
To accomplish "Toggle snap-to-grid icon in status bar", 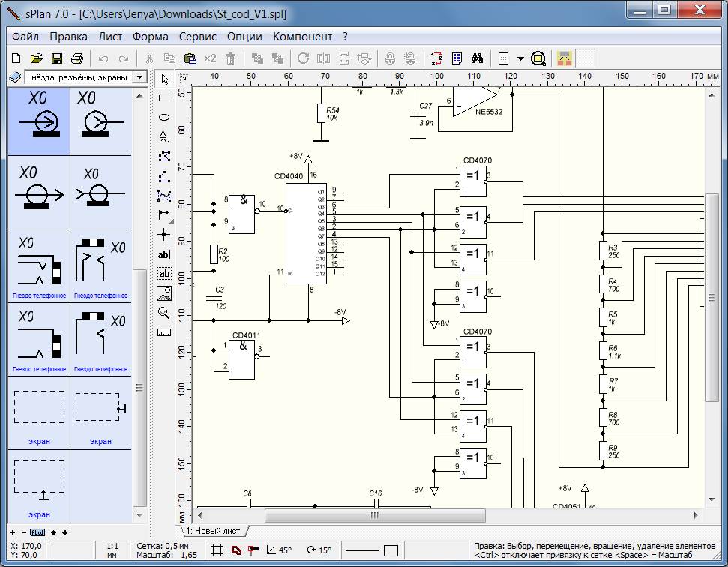I will pos(253,550).
